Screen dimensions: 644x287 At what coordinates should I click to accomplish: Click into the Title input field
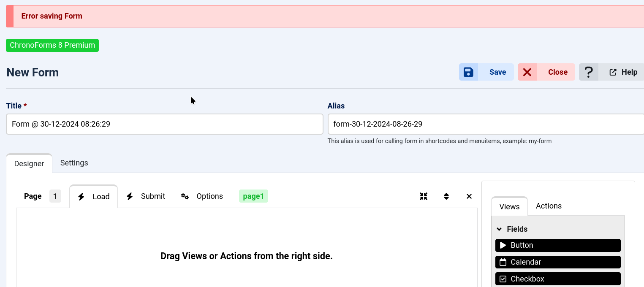pos(165,124)
